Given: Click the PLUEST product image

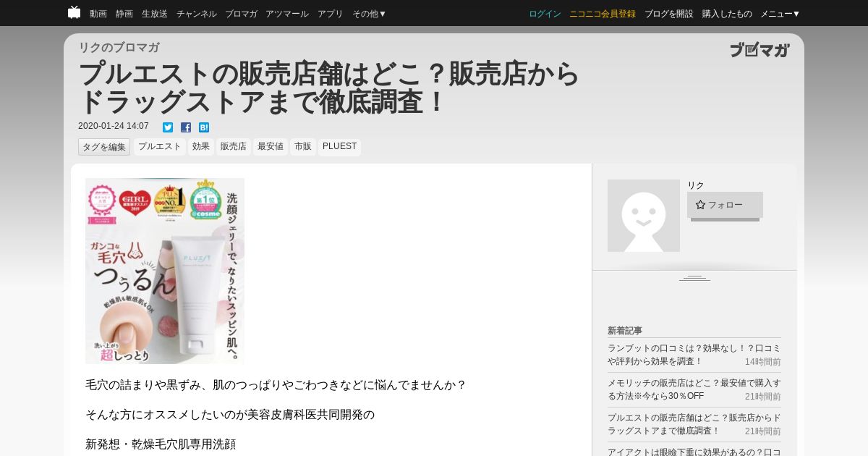Looking at the screenshot, I should pos(165,271).
